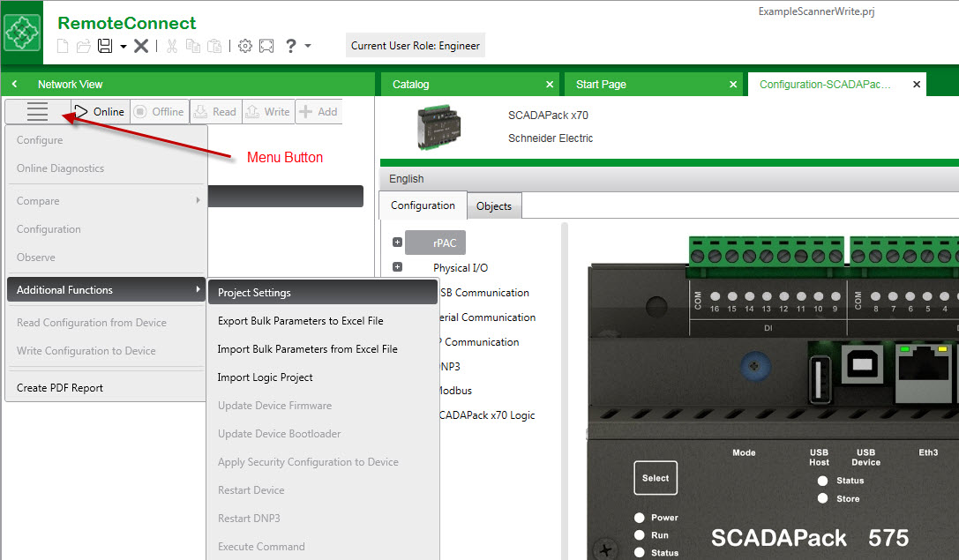
Task: Click the SCADAPack x70 device thumbnail
Action: coord(439,127)
